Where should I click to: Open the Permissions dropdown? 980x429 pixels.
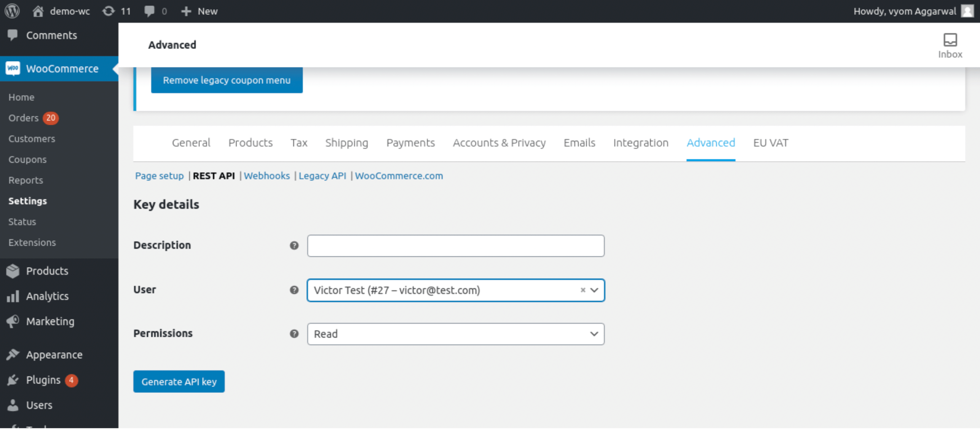(455, 334)
